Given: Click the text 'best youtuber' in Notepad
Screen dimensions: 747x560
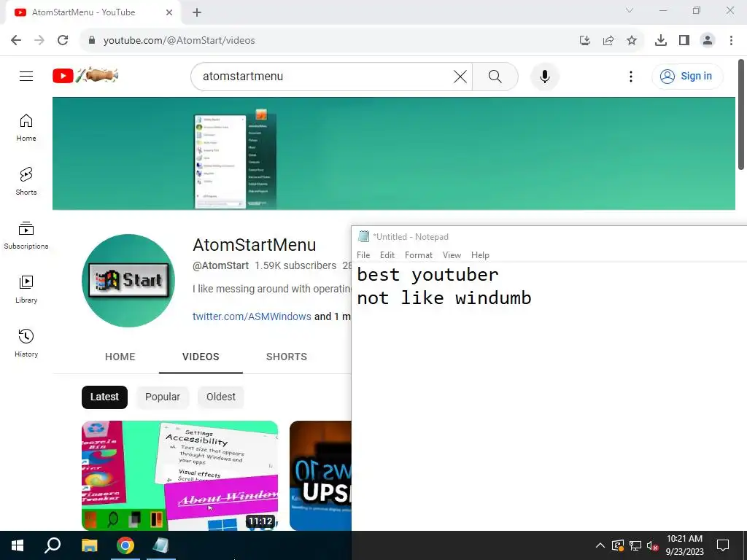Looking at the screenshot, I should tap(427, 275).
